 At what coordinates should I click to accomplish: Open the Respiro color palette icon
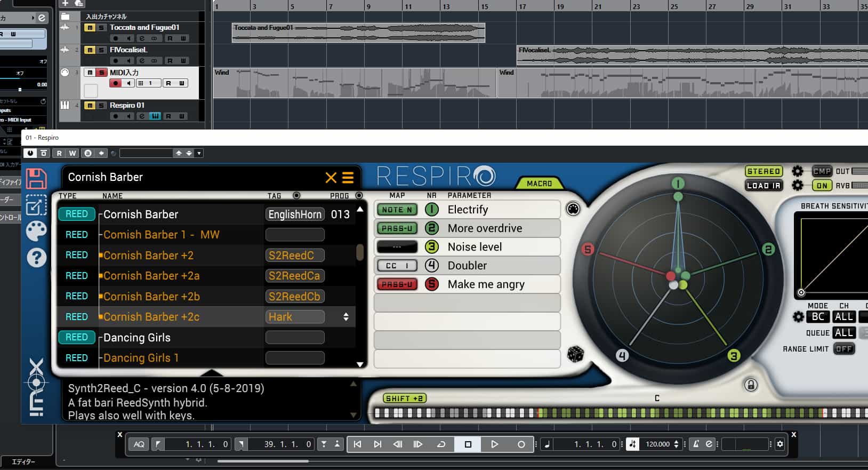point(36,232)
